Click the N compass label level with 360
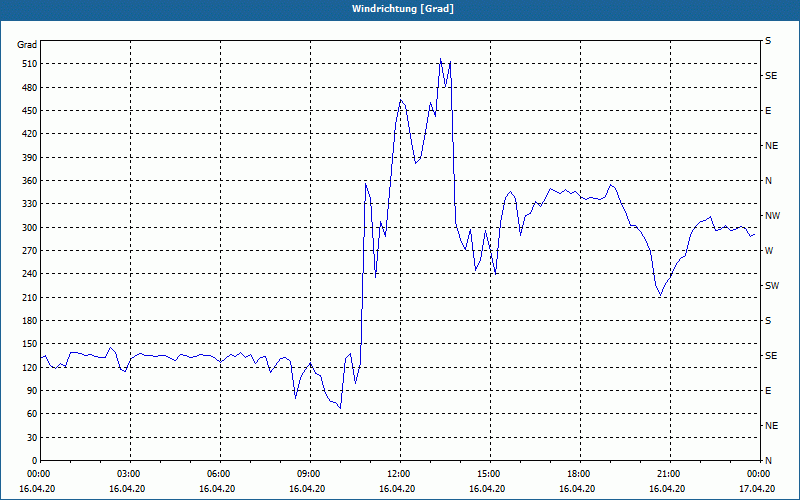Screen dimensions: 800x500 (x=768, y=181)
